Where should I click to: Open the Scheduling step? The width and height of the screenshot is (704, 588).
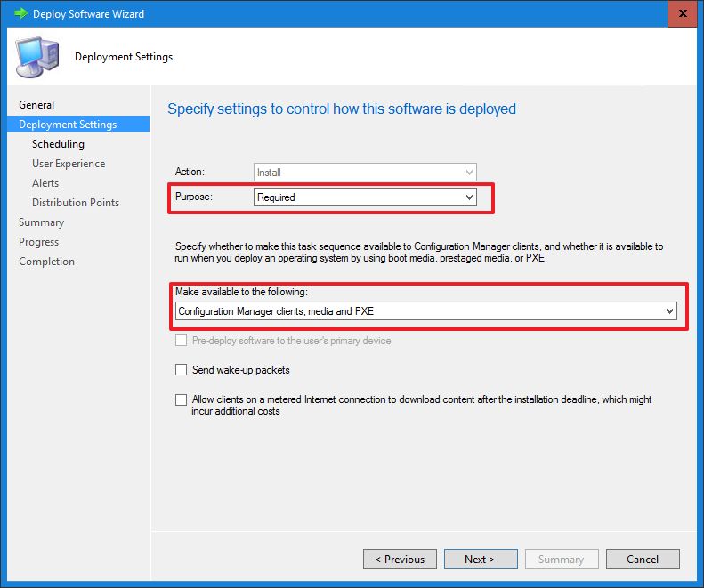[x=58, y=144]
